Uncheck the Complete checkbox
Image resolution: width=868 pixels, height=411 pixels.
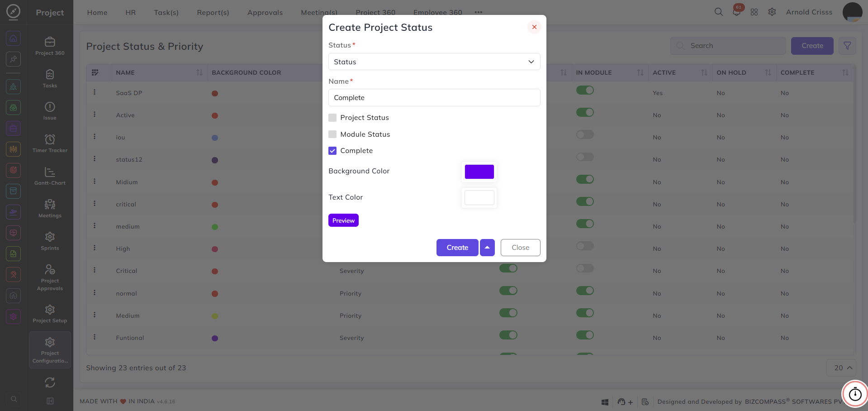[332, 151]
